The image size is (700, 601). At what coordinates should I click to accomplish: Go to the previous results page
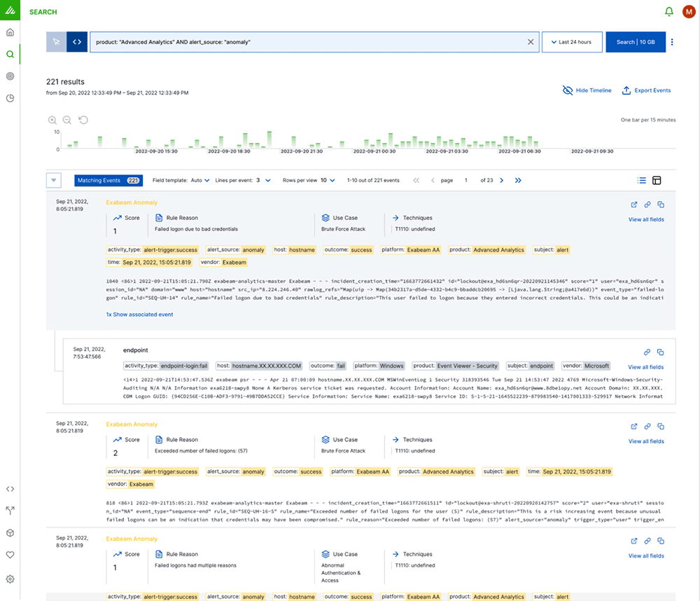coord(432,181)
